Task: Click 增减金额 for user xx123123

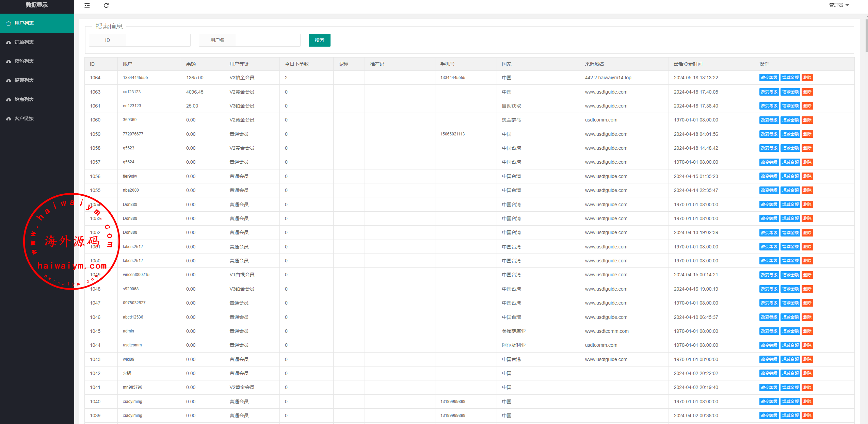Action: point(790,92)
